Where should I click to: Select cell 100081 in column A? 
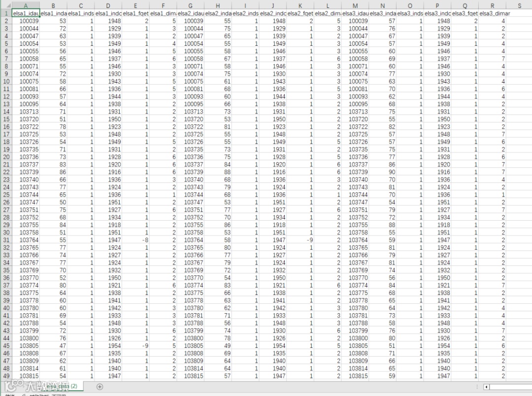[x=26, y=89]
